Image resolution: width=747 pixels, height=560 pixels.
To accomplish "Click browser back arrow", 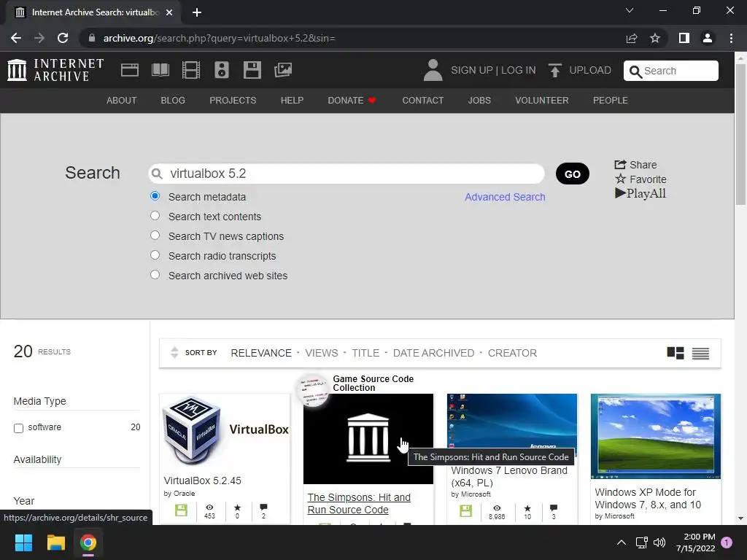I will [16, 38].
